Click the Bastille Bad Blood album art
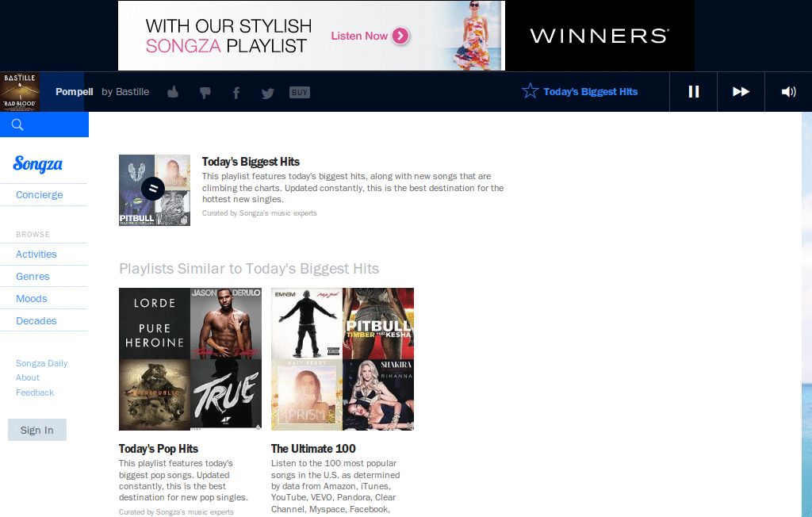The image size is (812, 517). (20, 92)
